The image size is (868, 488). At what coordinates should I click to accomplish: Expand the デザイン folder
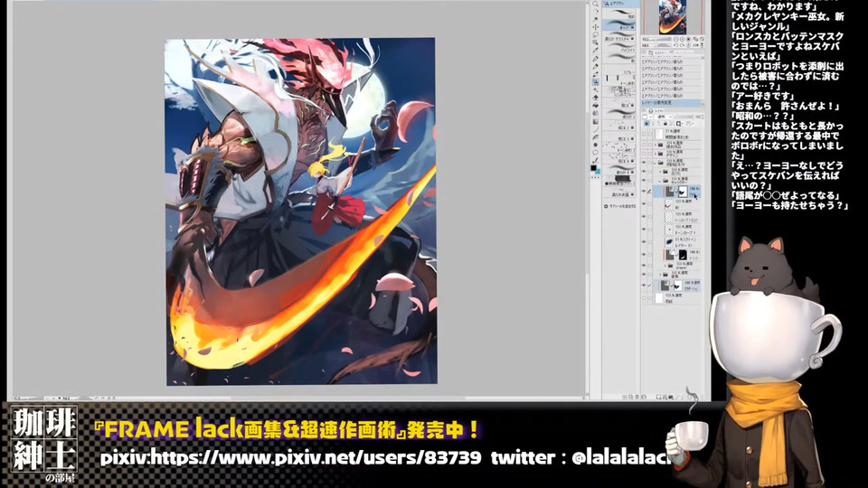click(656, 154)
